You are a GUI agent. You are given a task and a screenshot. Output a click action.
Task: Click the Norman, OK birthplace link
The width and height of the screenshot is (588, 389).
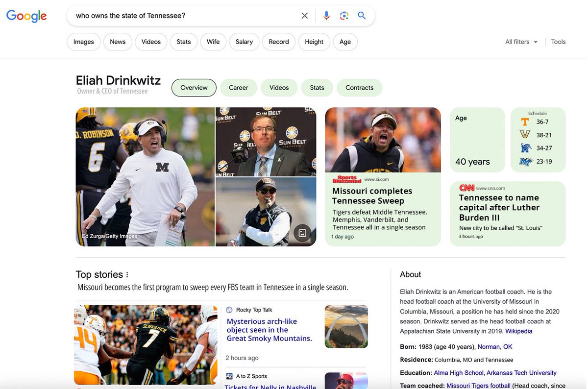[x=495, y=346]
